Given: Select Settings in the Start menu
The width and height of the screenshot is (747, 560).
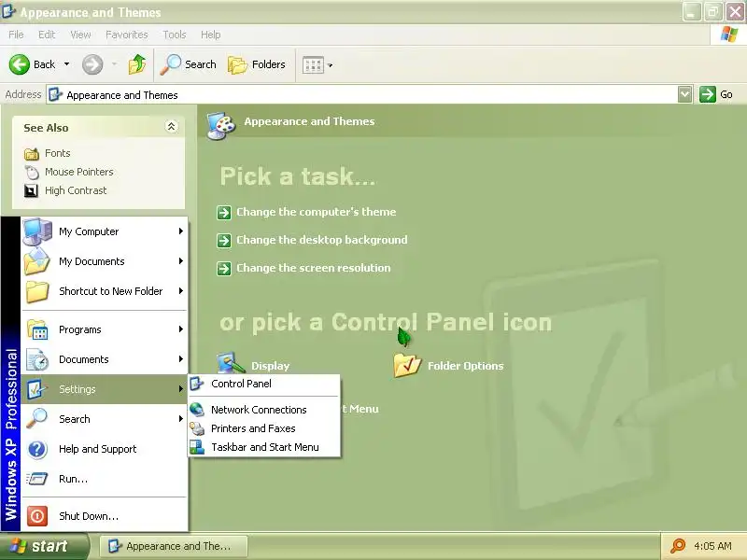Looking at the screenshot, I should click(105, 389).
